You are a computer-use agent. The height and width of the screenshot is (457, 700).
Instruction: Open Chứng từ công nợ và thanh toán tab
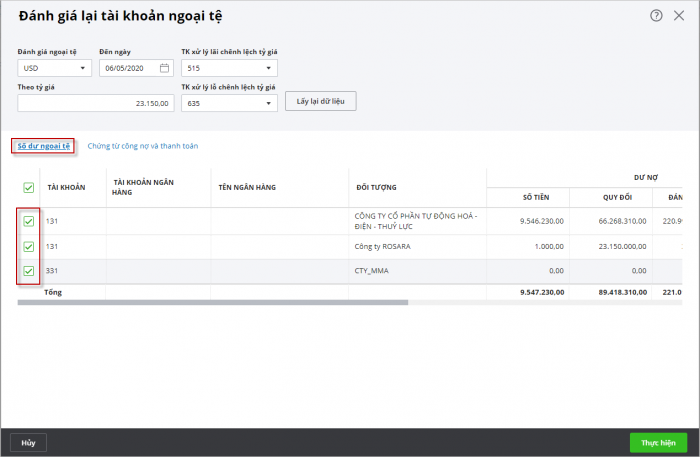(x=143, y=146)
